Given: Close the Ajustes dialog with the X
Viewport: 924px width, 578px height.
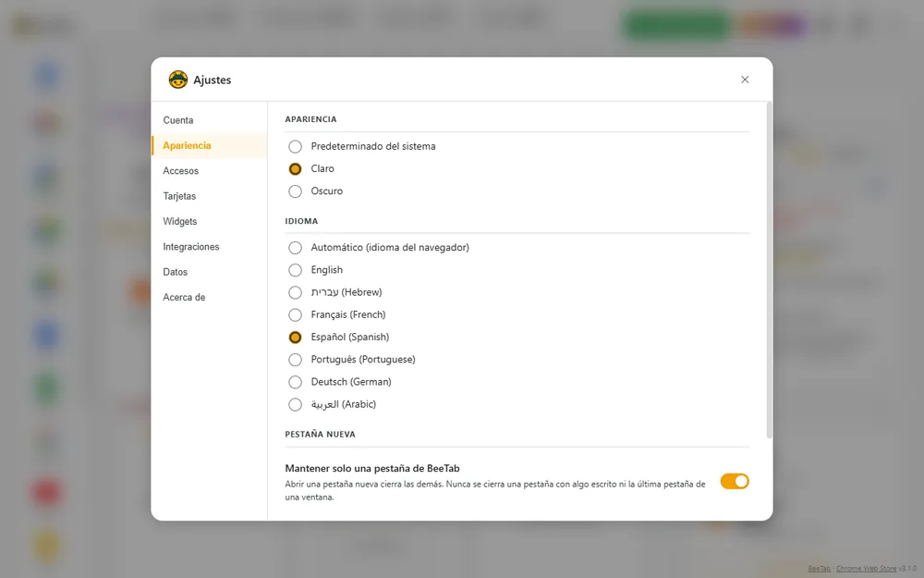Looking at the screenshot, I should (x=745, y=80).
